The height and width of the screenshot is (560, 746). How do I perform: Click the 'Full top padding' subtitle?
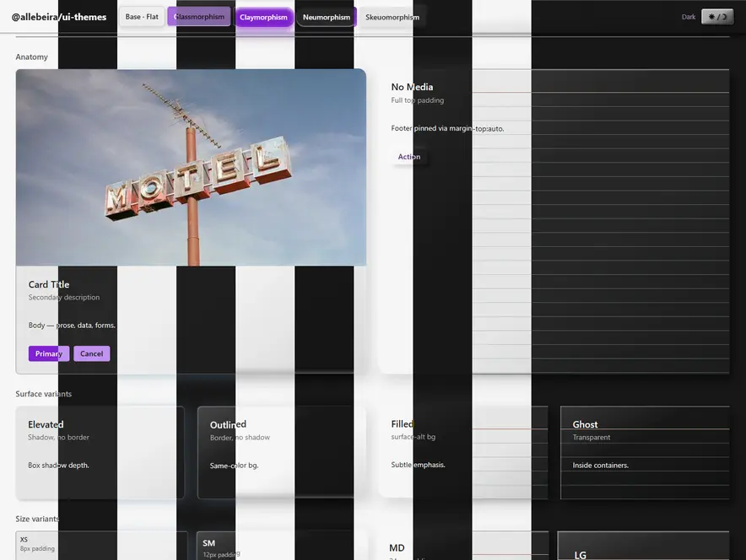pyautogui.click(x=417, y=100)
